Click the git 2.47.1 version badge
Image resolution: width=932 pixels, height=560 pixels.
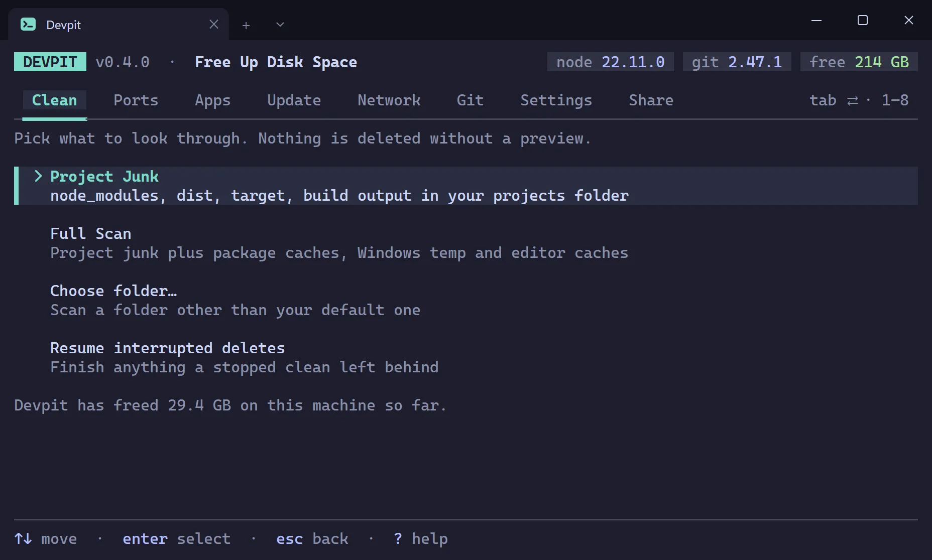pos(737,62)
